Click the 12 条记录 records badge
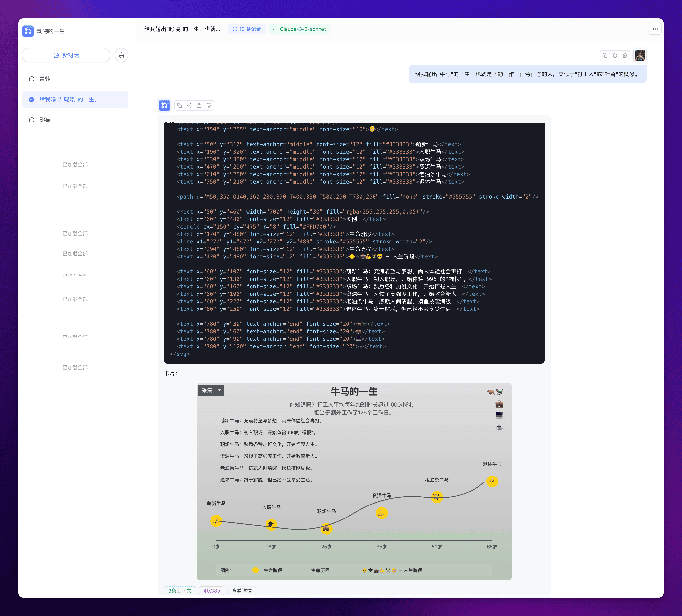 pyautogui.click(x=247, y=29)
